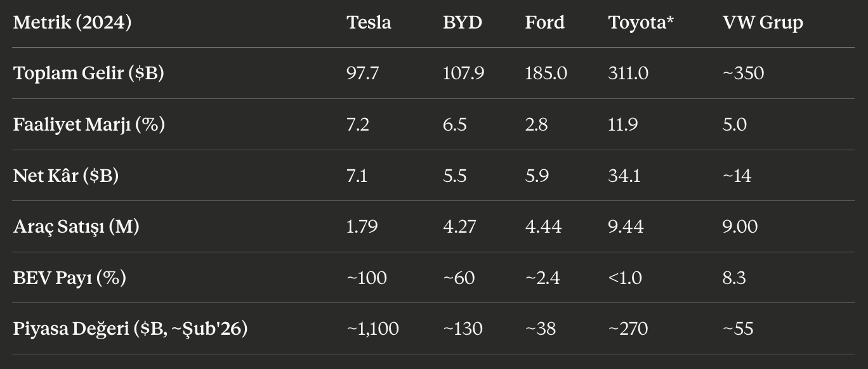Click Tesla's market value ~1,100
Screen dimensions: 868x369
click(x=372, y=329)
